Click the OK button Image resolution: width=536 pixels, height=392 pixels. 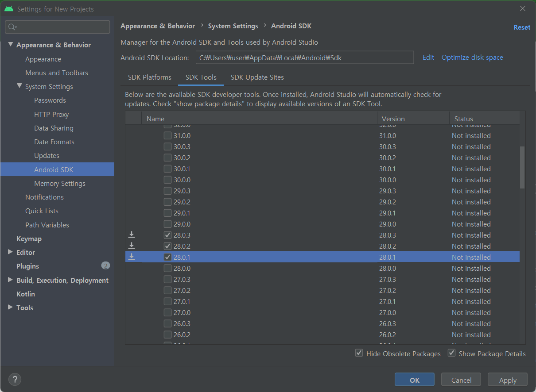pyautogui.click(x=415, y=380)
